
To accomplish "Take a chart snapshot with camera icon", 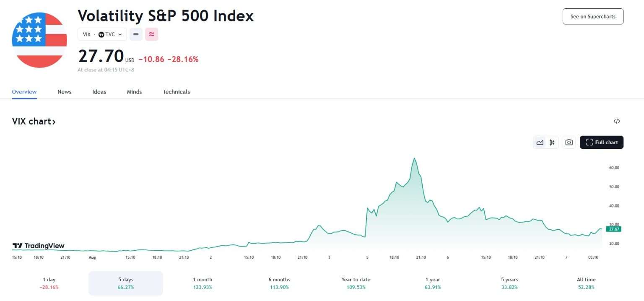I will click(569, 143).
